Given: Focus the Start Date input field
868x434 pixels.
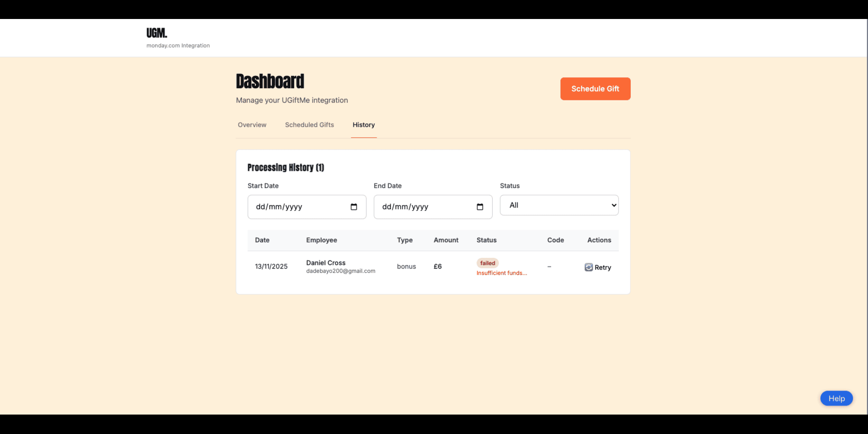Looking at the screenshot, I should point(298,207).
